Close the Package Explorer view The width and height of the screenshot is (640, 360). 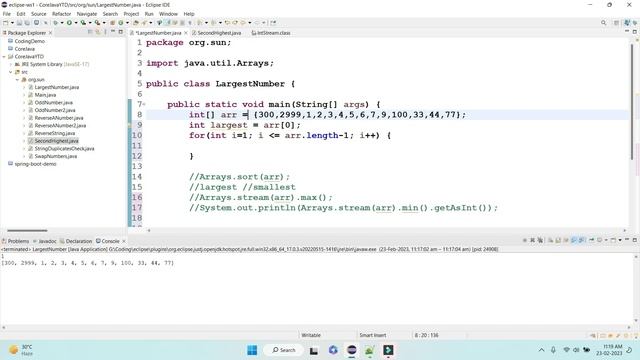tap(50, 33)
